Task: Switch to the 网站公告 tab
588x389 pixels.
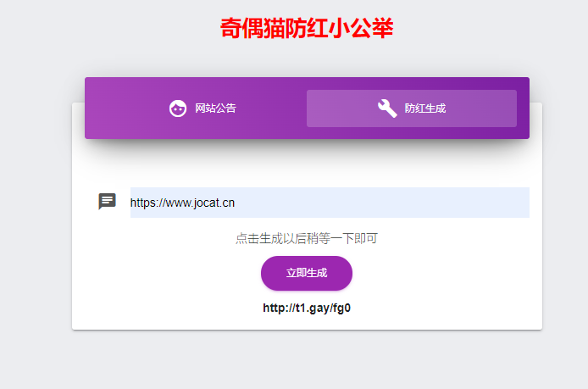Action: 202,108
